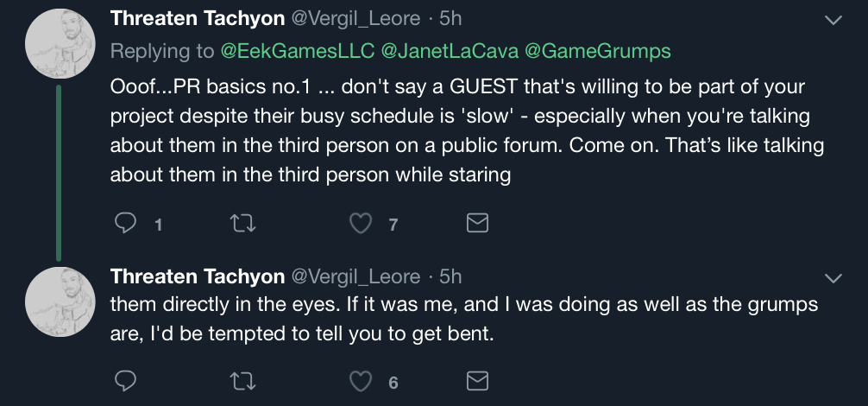Screen dimensions: 868x406
Task: Share second tweet using envelope icon
Action: coord(477,381)
